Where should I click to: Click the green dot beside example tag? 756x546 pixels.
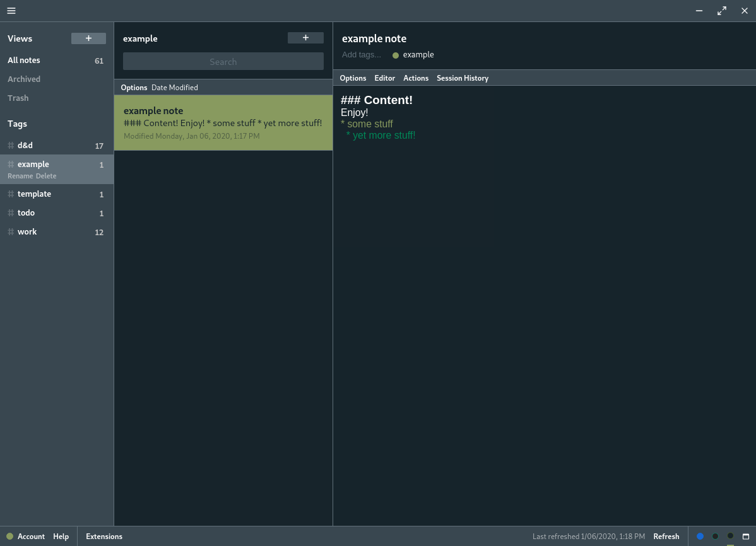396,55
